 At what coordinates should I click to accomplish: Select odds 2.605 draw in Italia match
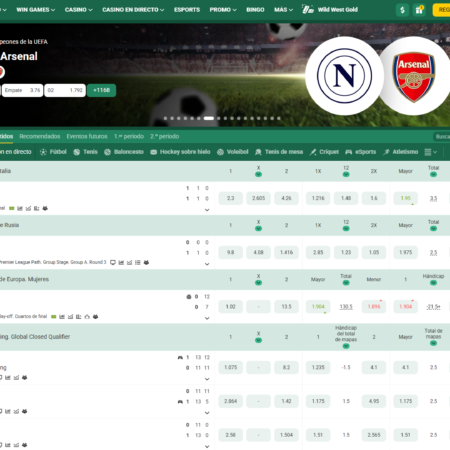point(258,198)
